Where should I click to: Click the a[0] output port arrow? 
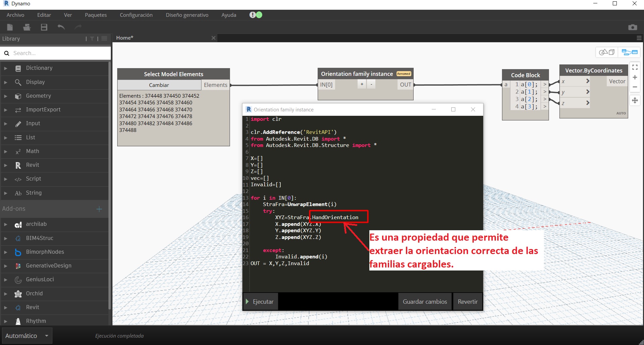click(x=545, y=84)
